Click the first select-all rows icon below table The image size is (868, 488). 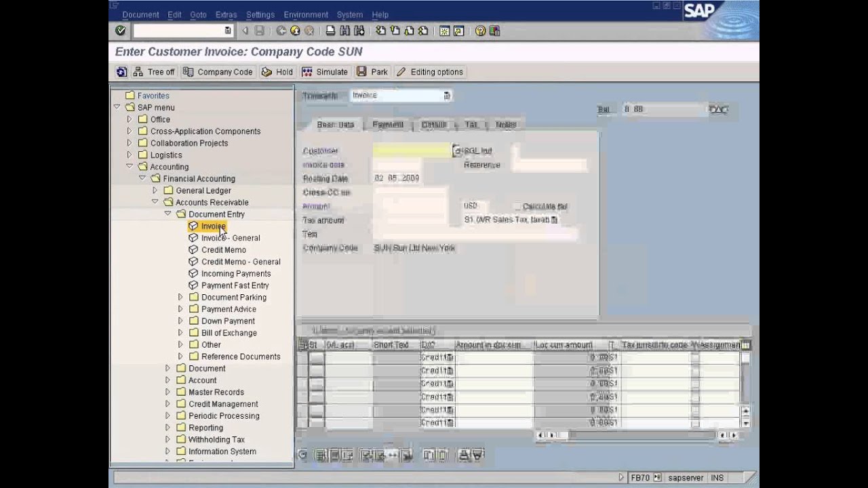321,455
